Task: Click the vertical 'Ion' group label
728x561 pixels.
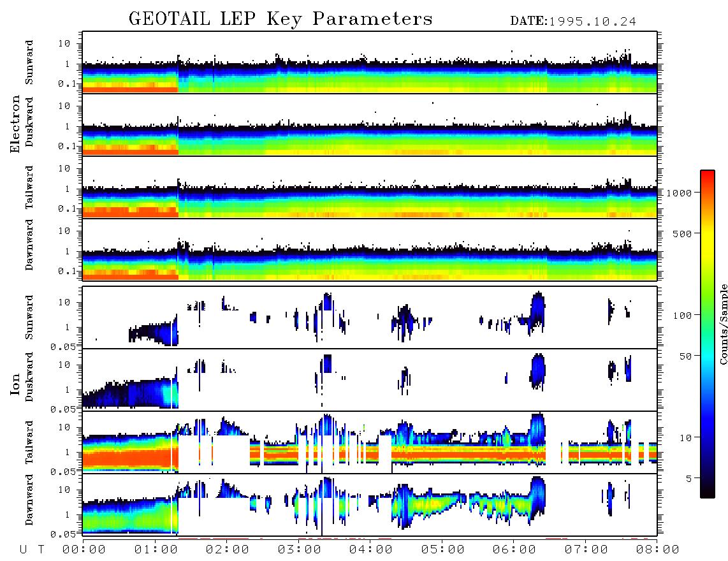Action: 15,384
